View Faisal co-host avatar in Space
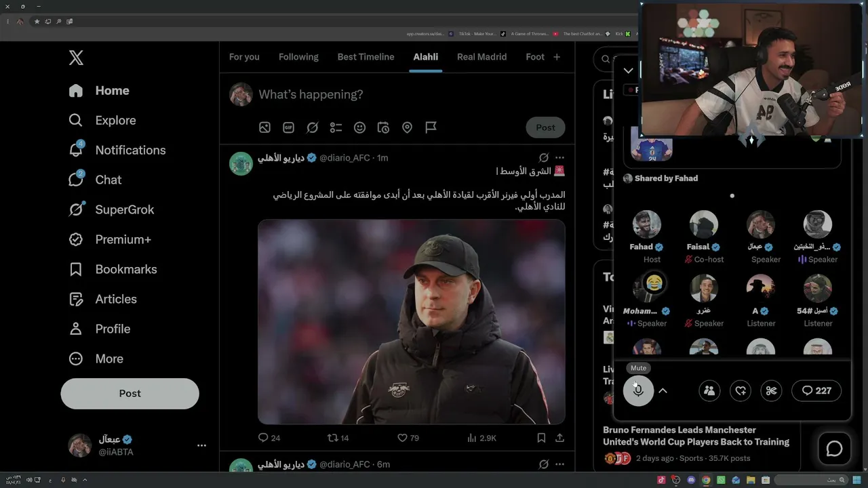Image resolution: width=868 pixels, height=488 pixels. pyautogui.click(x=703, y=225)
